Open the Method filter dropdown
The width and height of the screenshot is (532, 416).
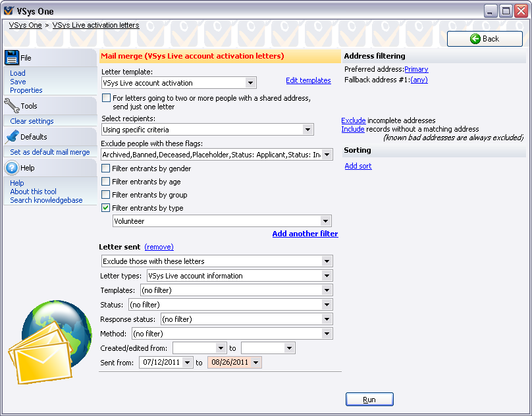tap(327, 334)
